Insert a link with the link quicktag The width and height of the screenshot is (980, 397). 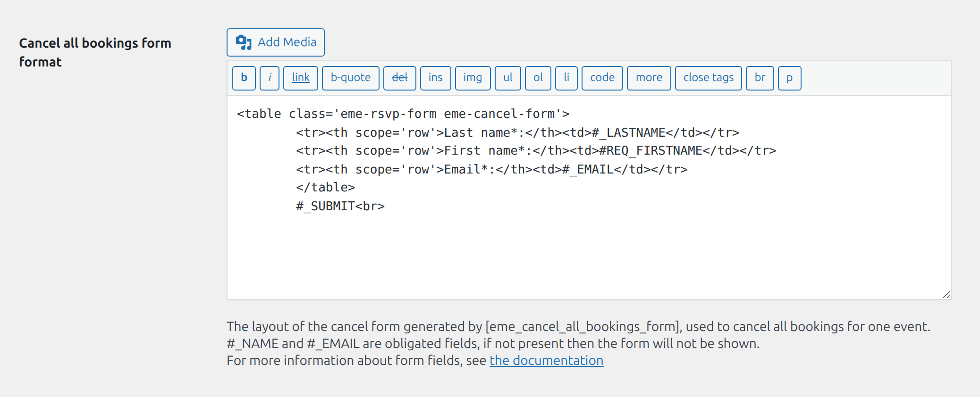tap(301, 78)
